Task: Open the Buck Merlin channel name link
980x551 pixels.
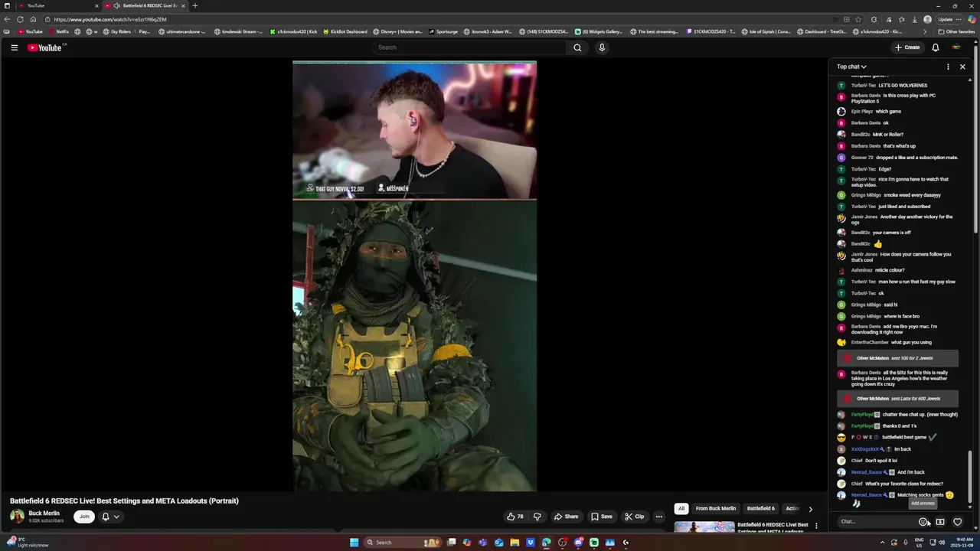Action: [x=44, y=513]
